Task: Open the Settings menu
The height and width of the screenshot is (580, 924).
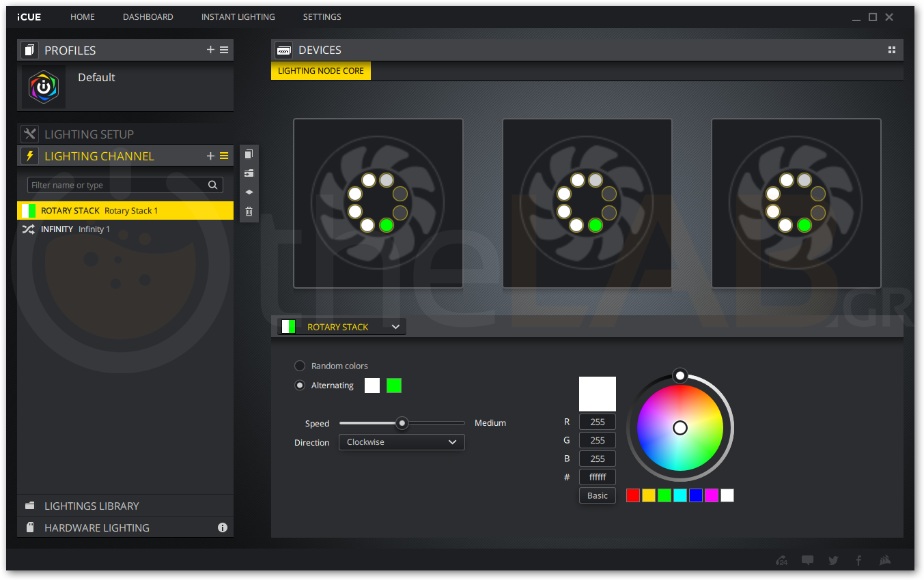Action: (322, 17)
